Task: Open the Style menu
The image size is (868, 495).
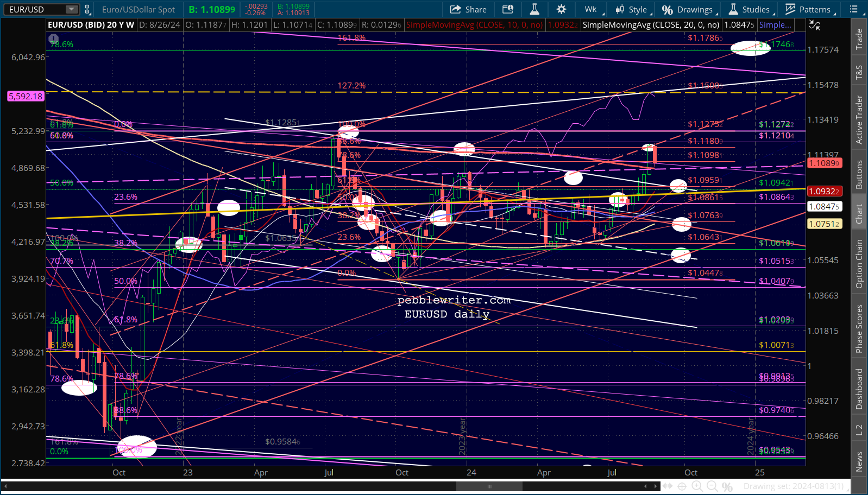Action: coord(631,9)
